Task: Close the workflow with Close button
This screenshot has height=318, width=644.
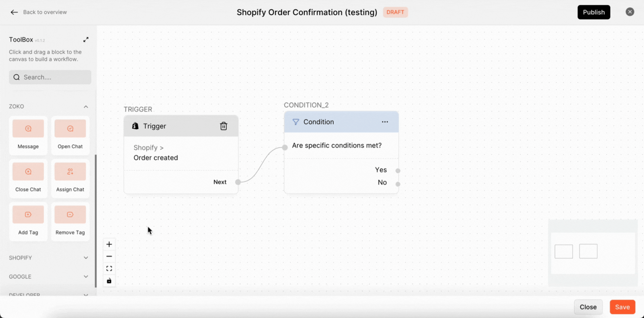Action: coord(588,307)
